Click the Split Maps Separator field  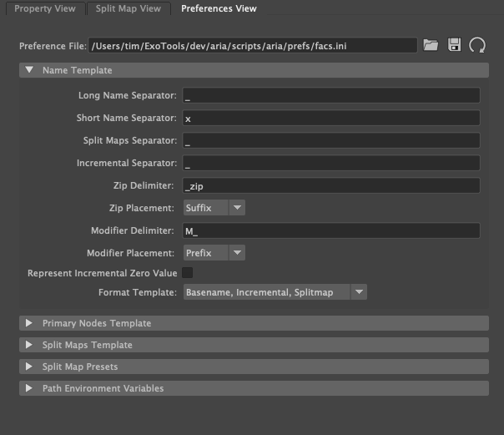pyautogui.click(x=331, y=140)
